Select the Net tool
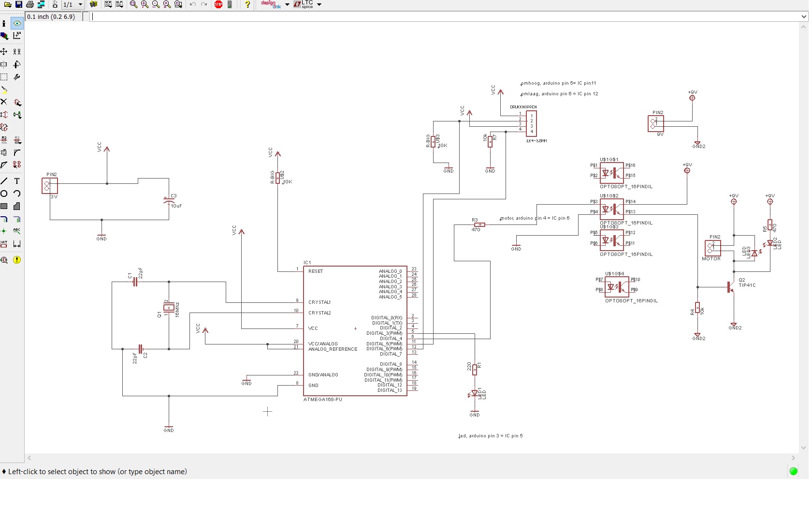 17,219
